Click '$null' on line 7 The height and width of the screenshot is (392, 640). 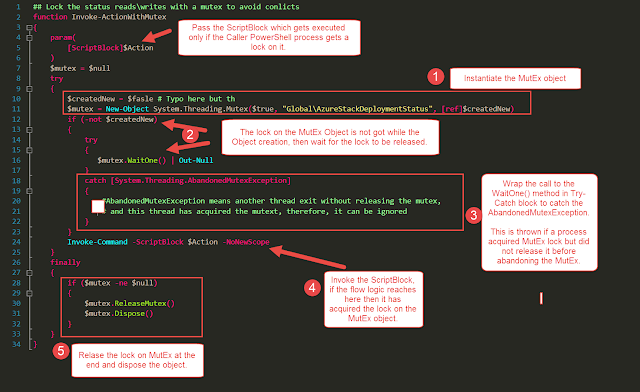click(99, 68)
